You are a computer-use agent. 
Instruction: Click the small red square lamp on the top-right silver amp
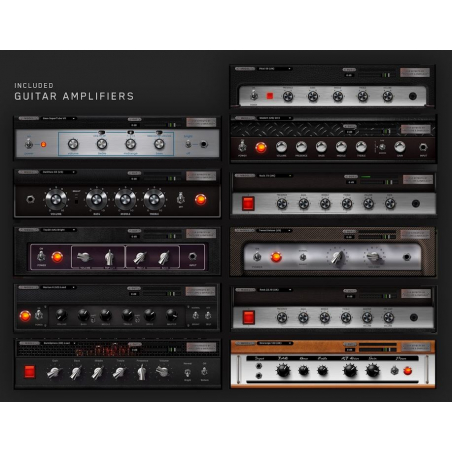pyautogui.click(x=269, y=96)
